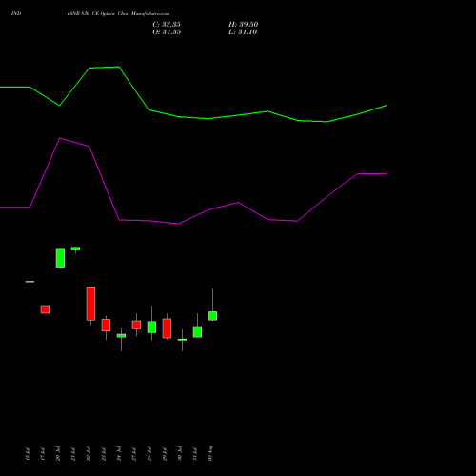
Task: Click the 24 Jul date label
Action: coord(119,454)
